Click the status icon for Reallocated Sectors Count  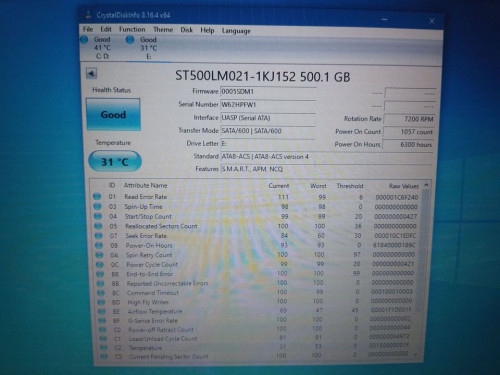pyautogui.click(x=98, y=226)
